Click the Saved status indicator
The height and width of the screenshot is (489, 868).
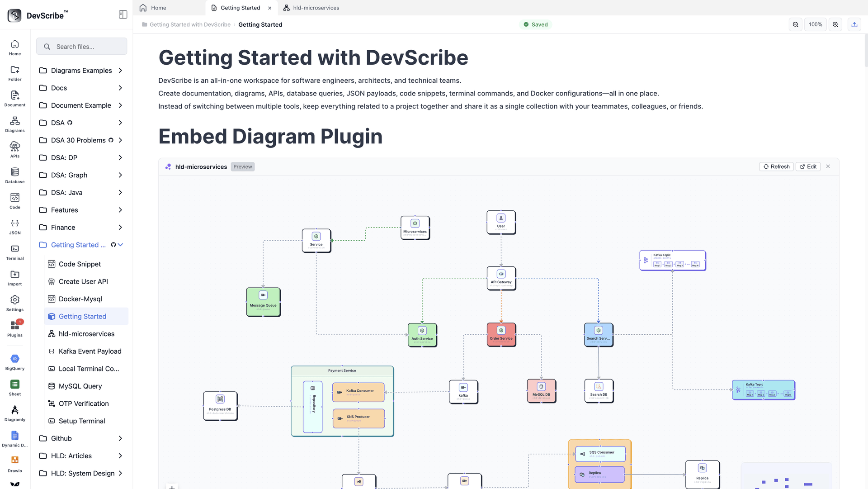pos(535,24)
